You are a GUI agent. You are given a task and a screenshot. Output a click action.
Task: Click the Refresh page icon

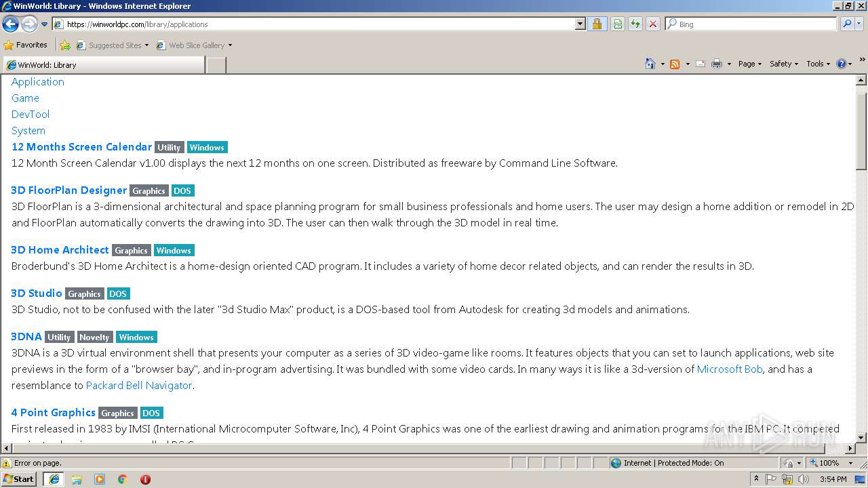coord(635,24)
